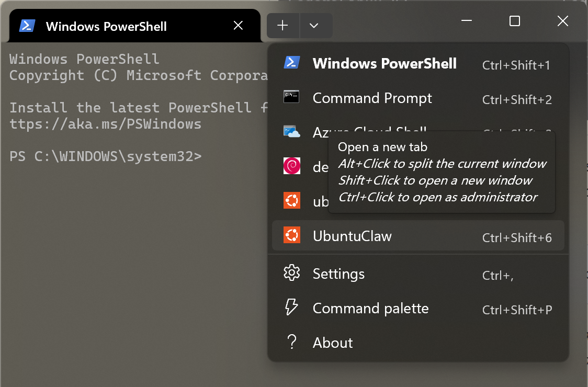Click the Command Prompt icon
Image resolution: width=588 pixels, height=387 pixels.
291,97
